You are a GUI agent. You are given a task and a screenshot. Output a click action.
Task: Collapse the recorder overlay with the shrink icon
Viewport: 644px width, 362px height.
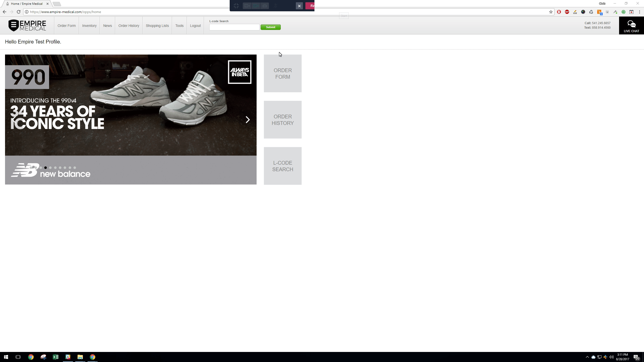point(236,6)
